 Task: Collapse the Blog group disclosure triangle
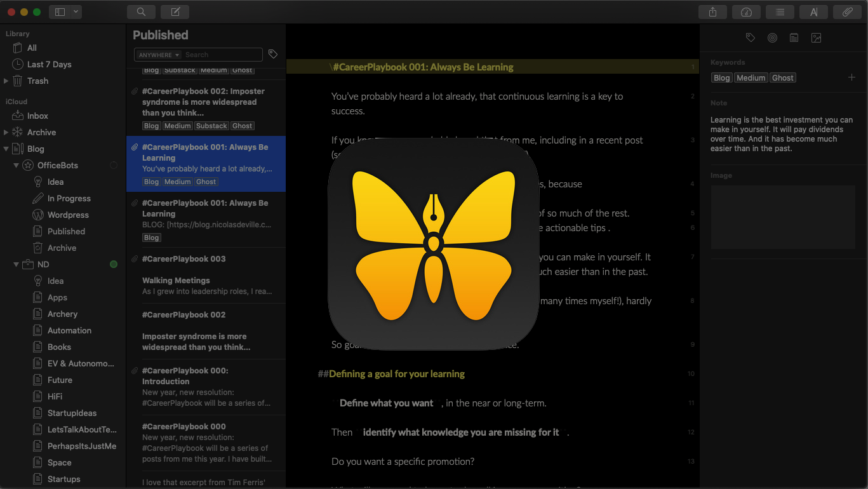(x=6, y=149)
